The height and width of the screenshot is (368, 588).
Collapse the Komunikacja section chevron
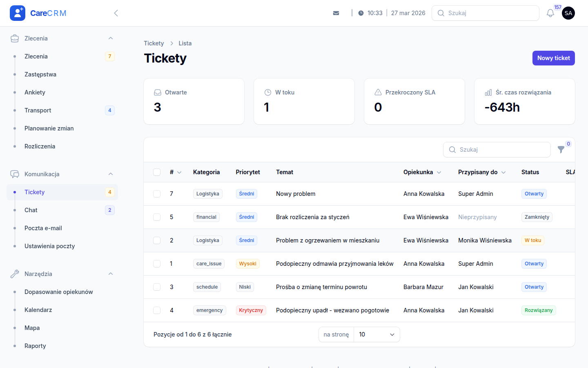point(111,174)
